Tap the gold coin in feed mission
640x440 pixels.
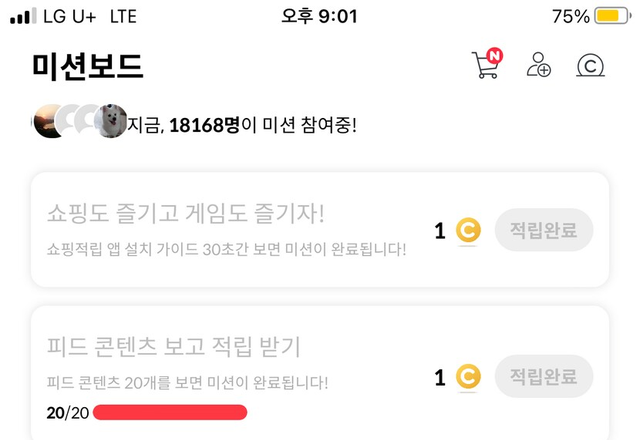coord(468,377)
